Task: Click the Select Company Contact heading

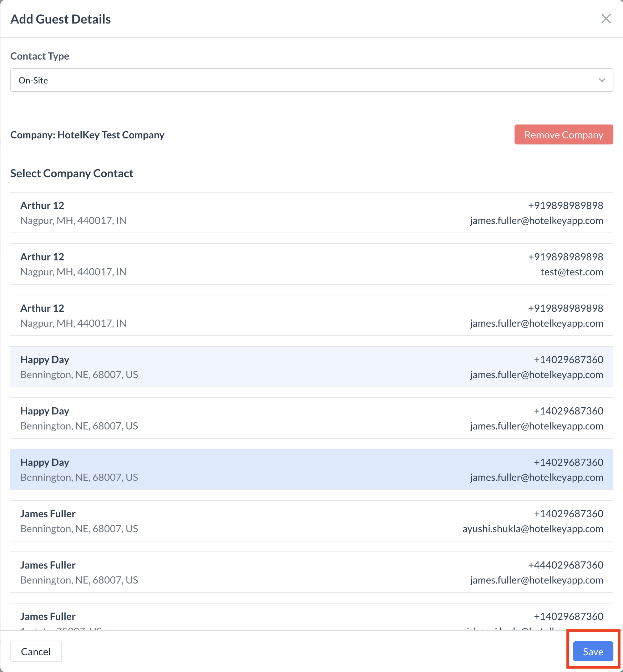Action: [x=72, y=173]
